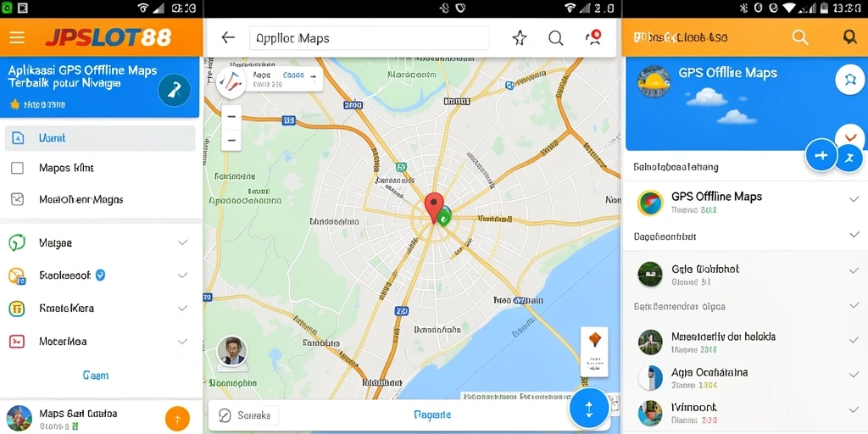Tap the compass icon on the map
The height and width of the screenshot is (434, 868).
[231, 82]
